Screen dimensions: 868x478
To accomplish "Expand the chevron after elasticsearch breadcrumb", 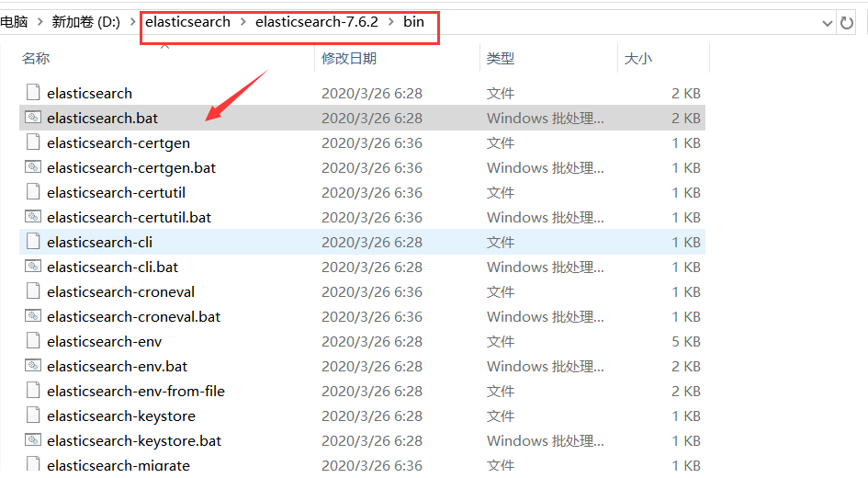I will point(243,22).
